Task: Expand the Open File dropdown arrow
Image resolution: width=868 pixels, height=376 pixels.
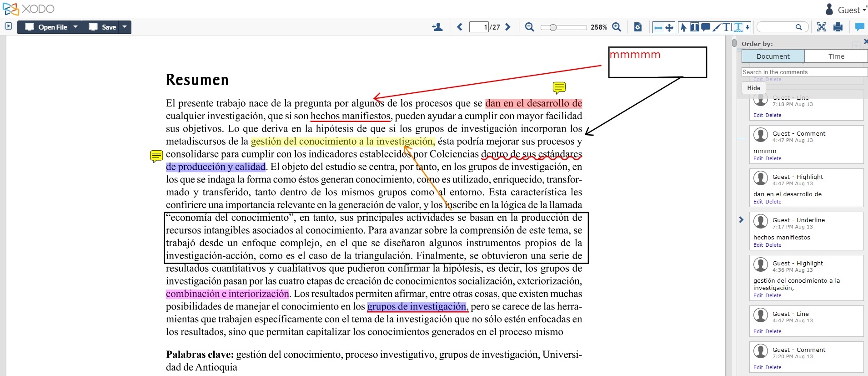Action: coord(75,27)
